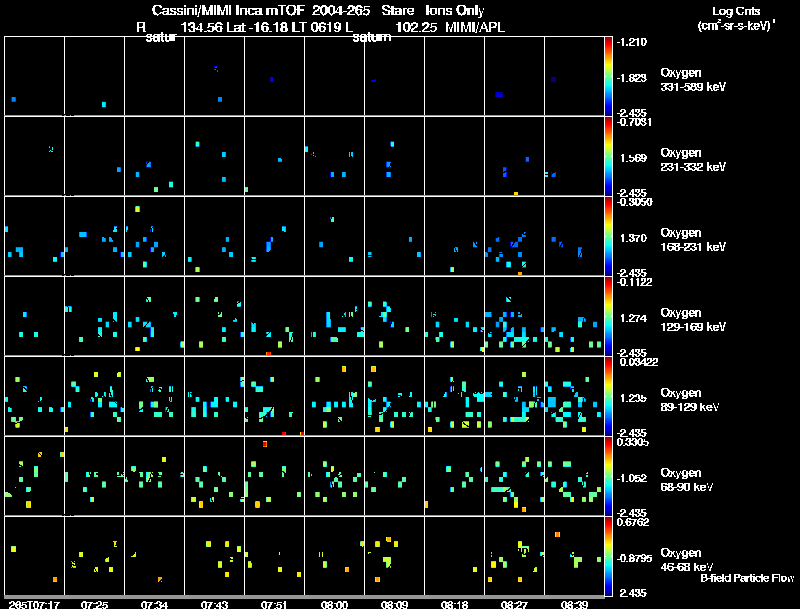
Task: Select the 08:18 time axis label
Action: click(454, 604)
